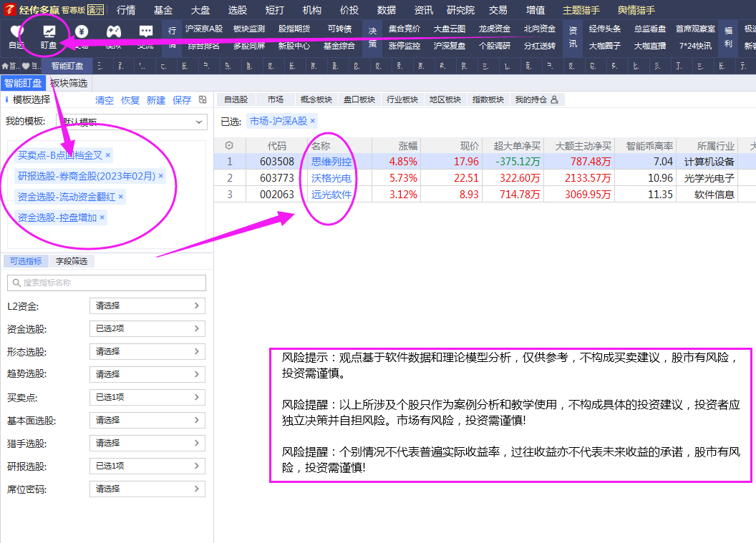Image resolution: width=756 pixels, height=543 pixels.
Task: Open the 行情 top menu
Action: click(x=126, y=10)
